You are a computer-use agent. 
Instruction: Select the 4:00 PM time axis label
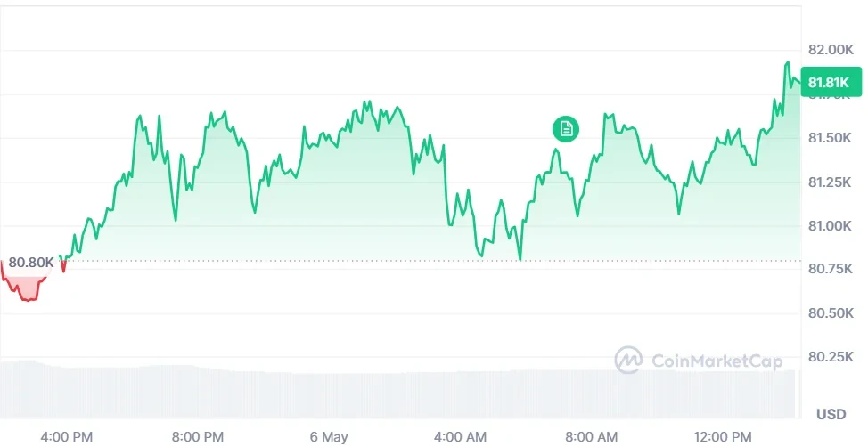tap(66, 436)
